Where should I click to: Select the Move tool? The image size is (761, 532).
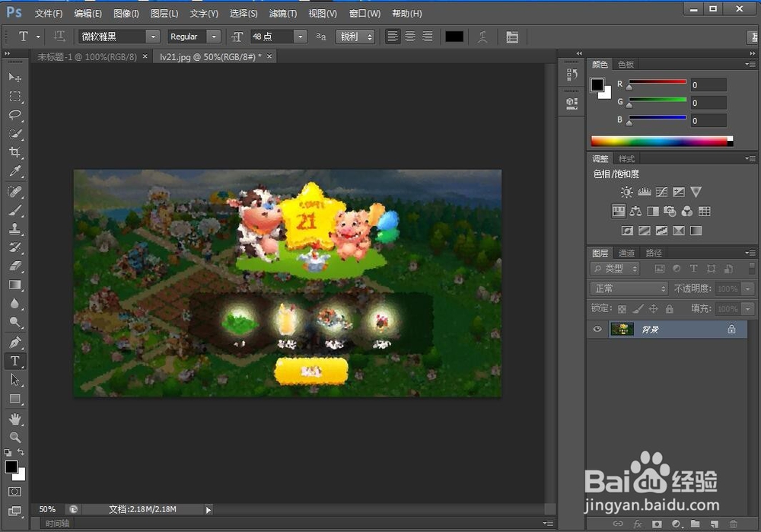point(15,78)
